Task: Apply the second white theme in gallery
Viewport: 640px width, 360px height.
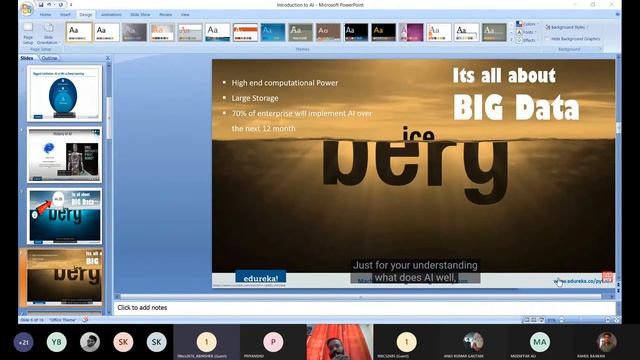Action: pos(107,32)
